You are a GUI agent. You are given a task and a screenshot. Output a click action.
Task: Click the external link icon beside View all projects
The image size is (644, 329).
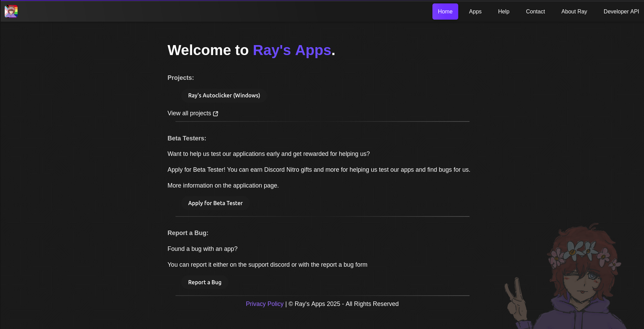(x=216, y=114)
